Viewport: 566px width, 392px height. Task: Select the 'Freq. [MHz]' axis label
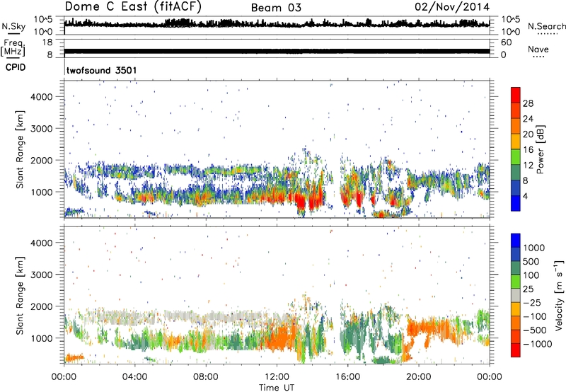13,48
